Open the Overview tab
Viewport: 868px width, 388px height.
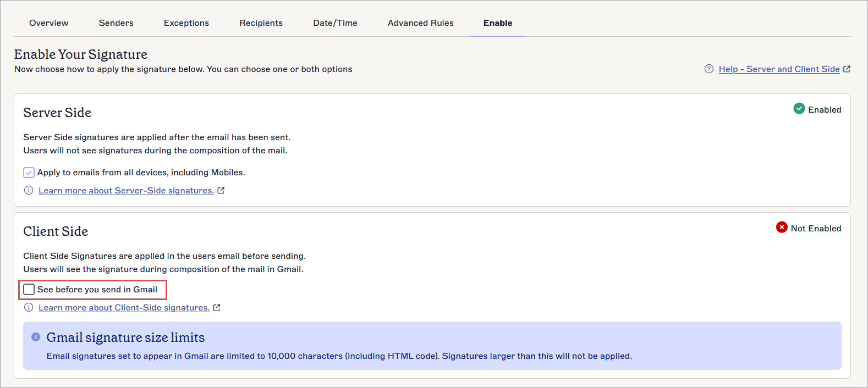pyautogui.click(x=49, y=23)
